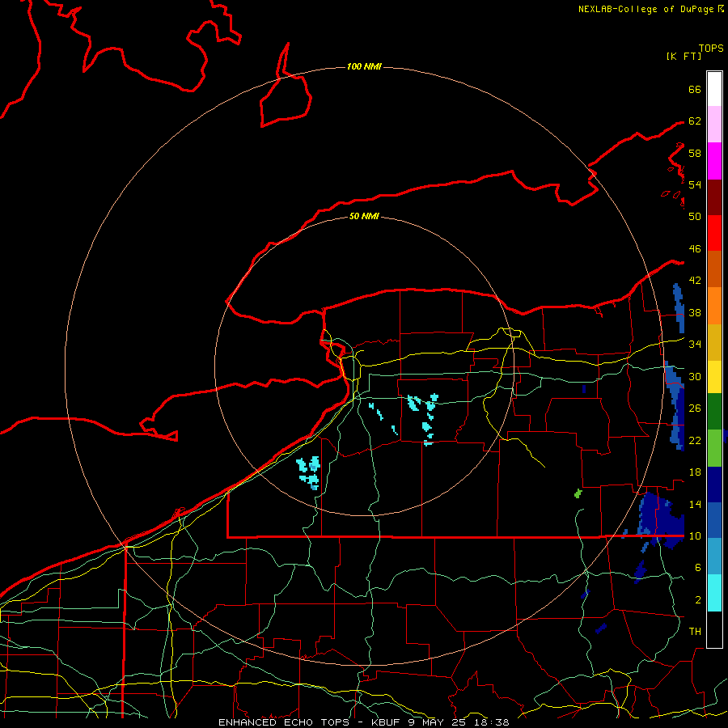Click the legend value 42
This screenshot has height=728, width=728.
coord(695,281)
